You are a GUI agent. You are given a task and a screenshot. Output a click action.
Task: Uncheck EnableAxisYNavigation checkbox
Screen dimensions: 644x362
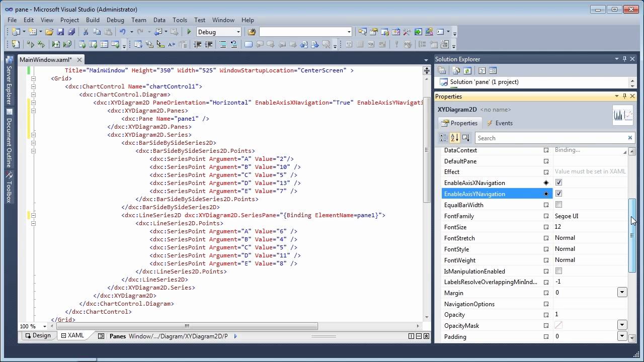coord(558,194)
